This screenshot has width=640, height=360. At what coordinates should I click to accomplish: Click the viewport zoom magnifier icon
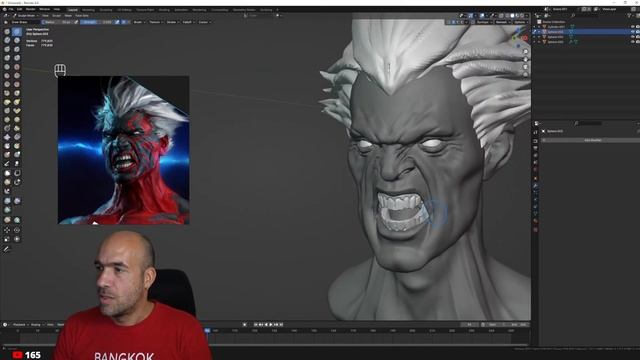(525, 52)
